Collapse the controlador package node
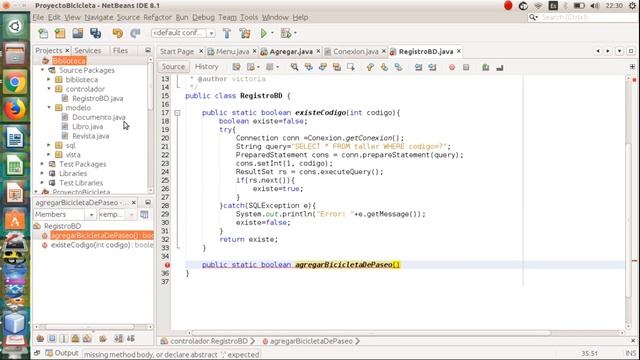The height and width of the screenshot is (360, 640). click(49, 89)
